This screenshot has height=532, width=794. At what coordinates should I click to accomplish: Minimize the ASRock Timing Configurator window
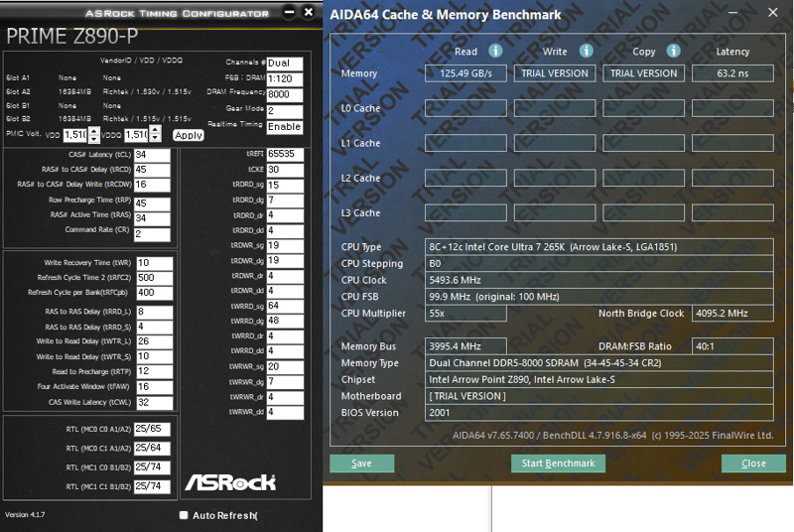tap(289, 12)
